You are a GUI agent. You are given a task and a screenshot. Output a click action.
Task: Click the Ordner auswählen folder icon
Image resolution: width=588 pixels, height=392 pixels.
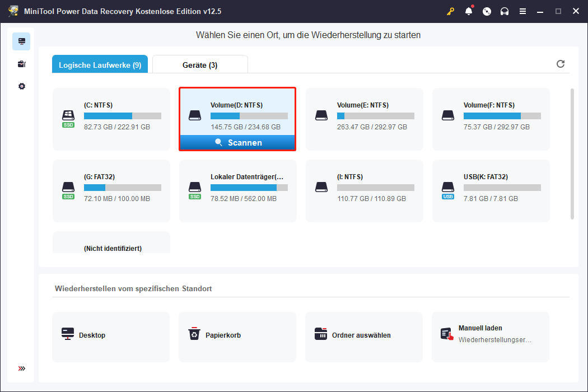tap(321, 334)
